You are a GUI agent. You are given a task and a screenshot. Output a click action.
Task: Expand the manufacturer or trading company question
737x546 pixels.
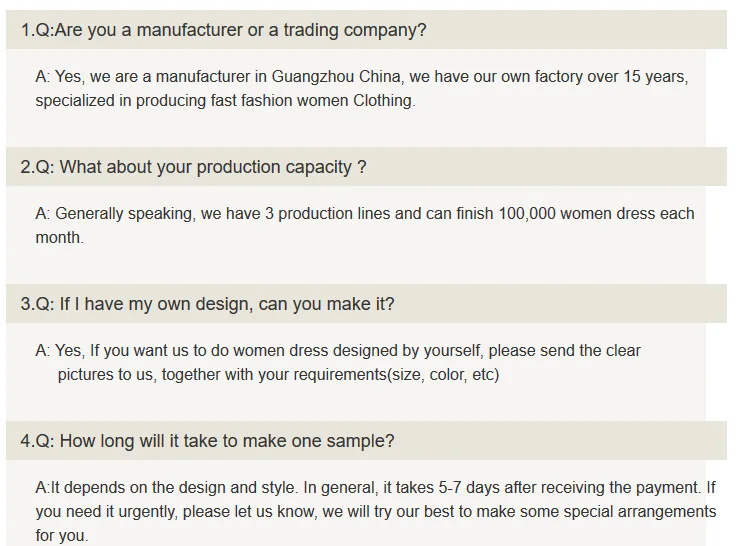coord(223,30)
